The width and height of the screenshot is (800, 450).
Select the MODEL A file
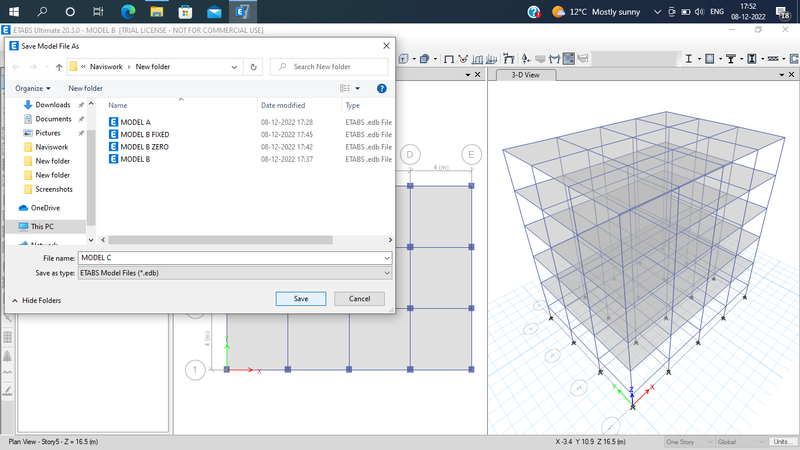(x=135, y=122)
